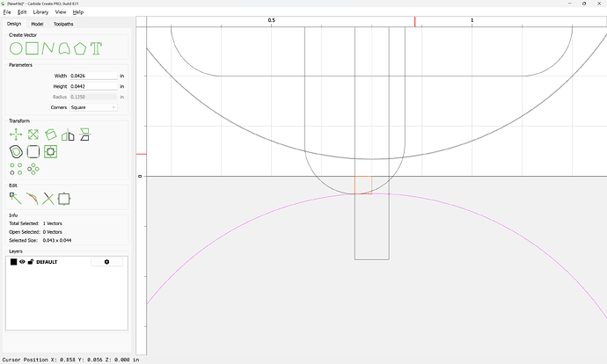Pick the regular Polygon tool
The height and width of the screenshot is (364, 607).
80,48
